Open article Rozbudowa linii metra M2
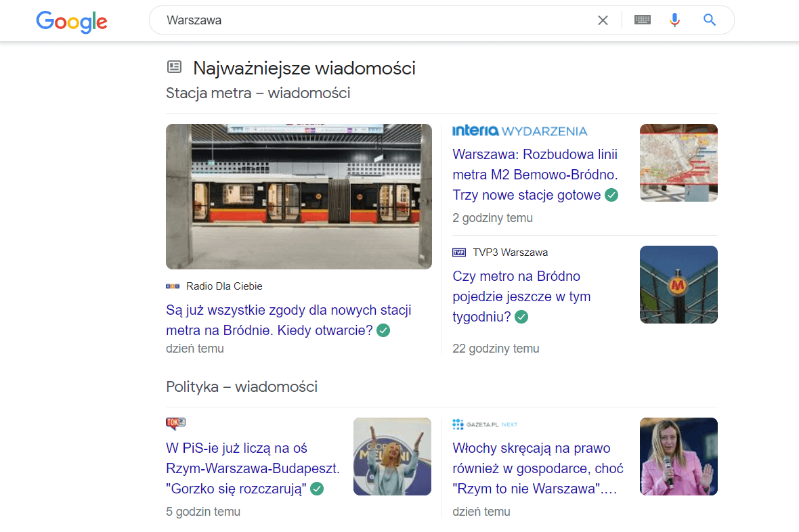 click(x=535, y=174)
